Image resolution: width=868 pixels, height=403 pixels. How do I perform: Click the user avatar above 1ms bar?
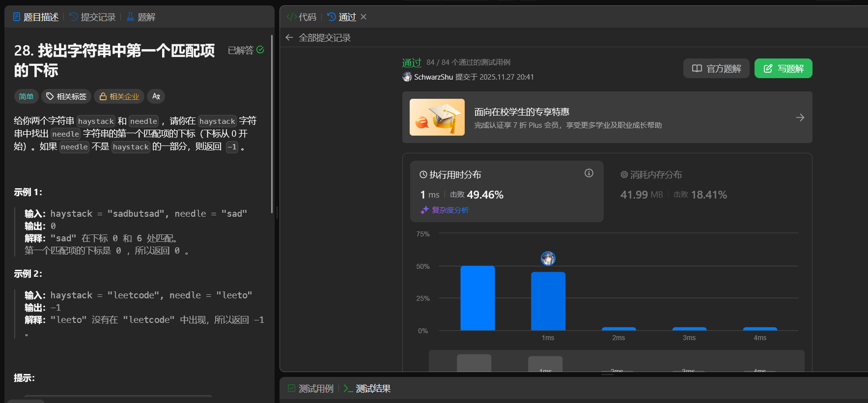[x=548, y=258]
